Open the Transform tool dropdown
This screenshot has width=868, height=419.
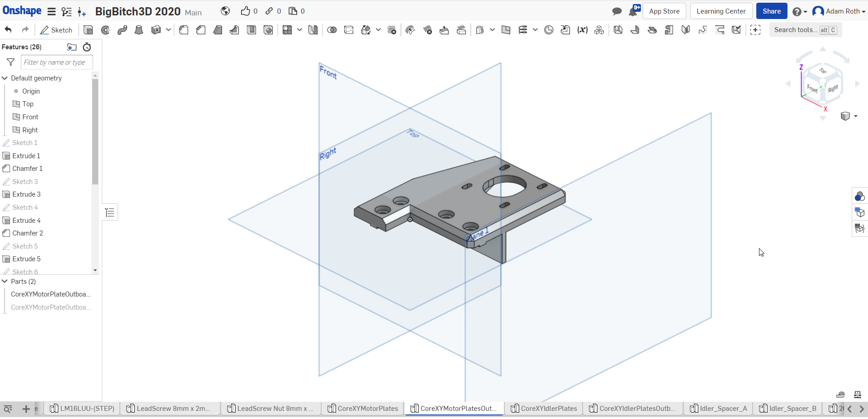[x=378, y=30]
